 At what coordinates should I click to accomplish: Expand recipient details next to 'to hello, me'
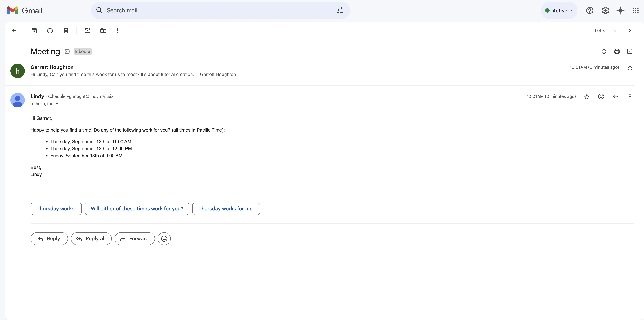57,104
